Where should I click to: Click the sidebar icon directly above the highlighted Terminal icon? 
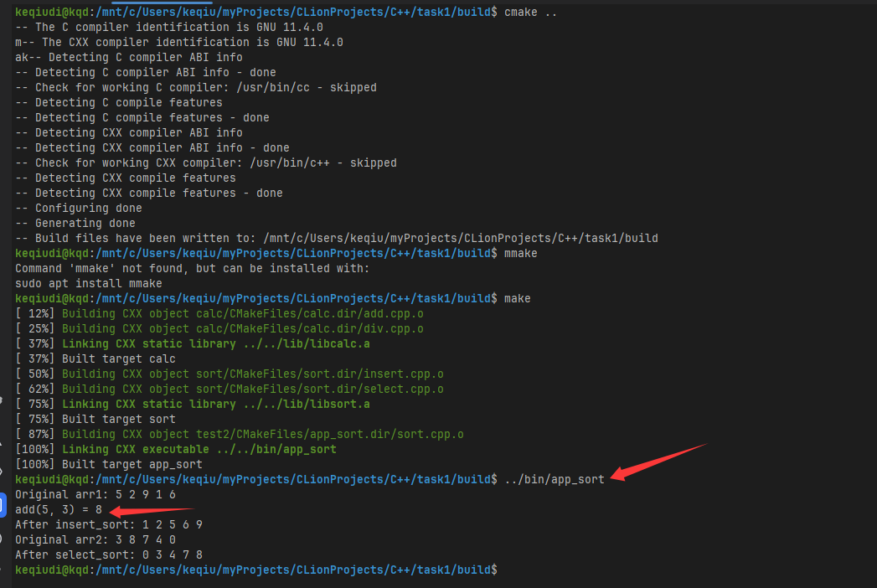3,472
